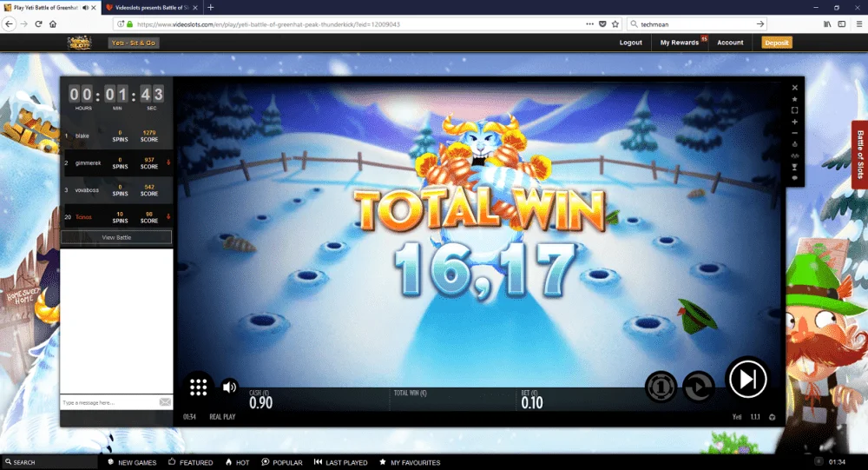Image resolution: width=868 pixels, height=470 pixels.
Task: Open Last Played games list
Action: [x=340, y=462]
